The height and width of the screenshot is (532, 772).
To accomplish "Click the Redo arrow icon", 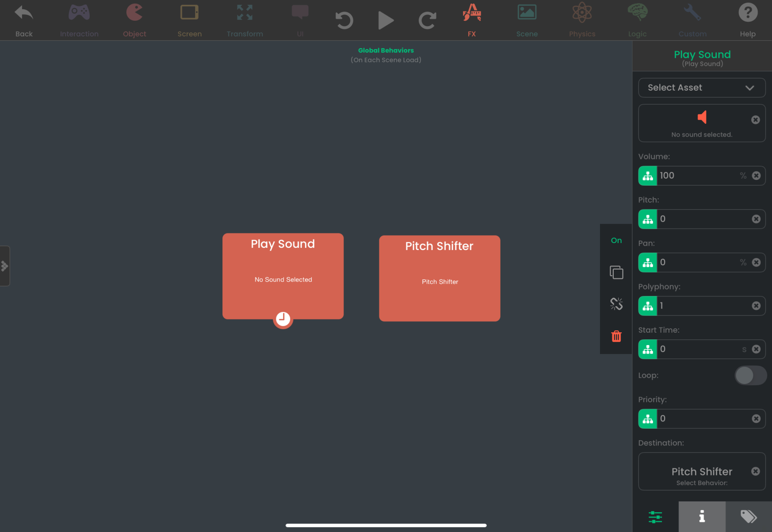I will [x=427, y=20].
